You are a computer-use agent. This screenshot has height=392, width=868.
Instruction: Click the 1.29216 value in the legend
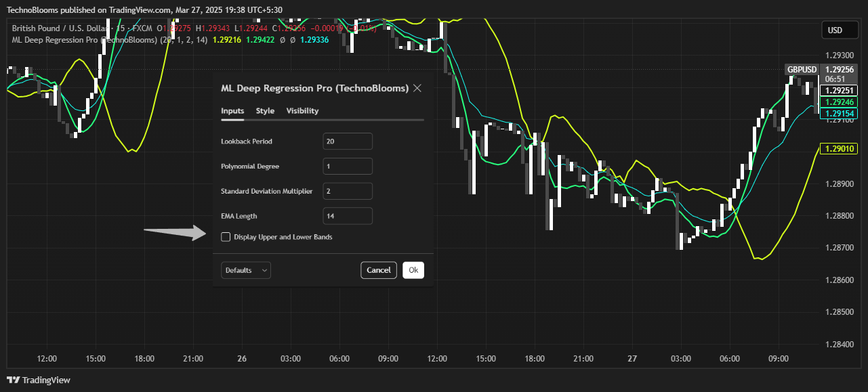[x=227, y=40]
